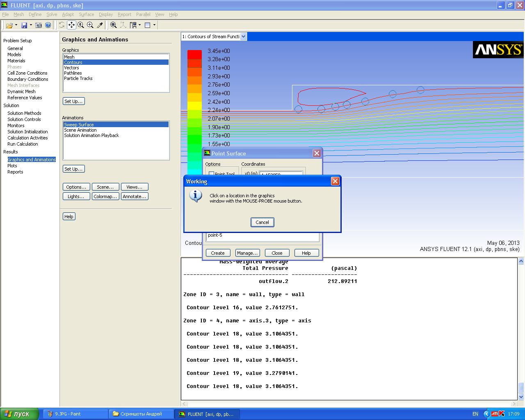Click Set Up under Animations list
The width and height of the screenshot is (525, 420).
[74, 169]
